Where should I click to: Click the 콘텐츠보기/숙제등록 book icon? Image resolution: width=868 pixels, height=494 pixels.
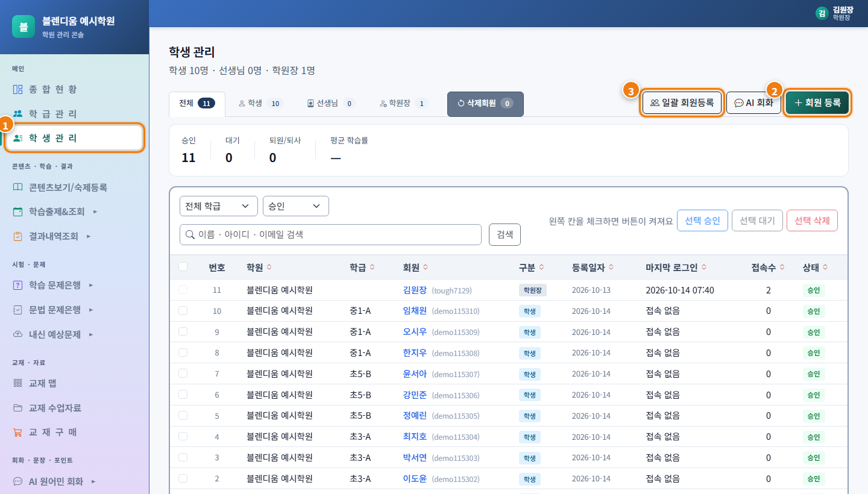(18, 187)
